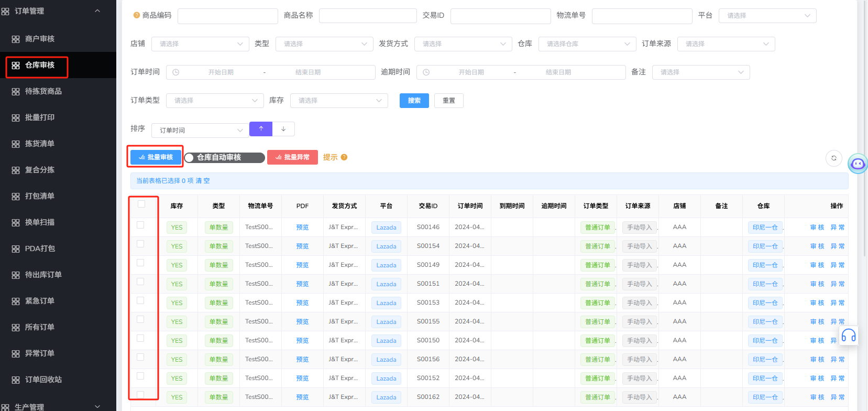This screenshot has width=868, height=411.
Task: Click the 重置 button
Action: tap(449, 101)
